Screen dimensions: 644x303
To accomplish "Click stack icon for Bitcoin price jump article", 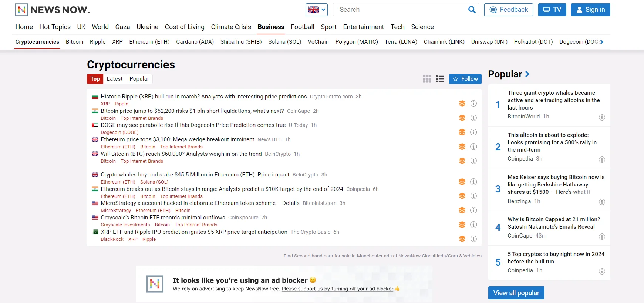I will coord(462,118).
